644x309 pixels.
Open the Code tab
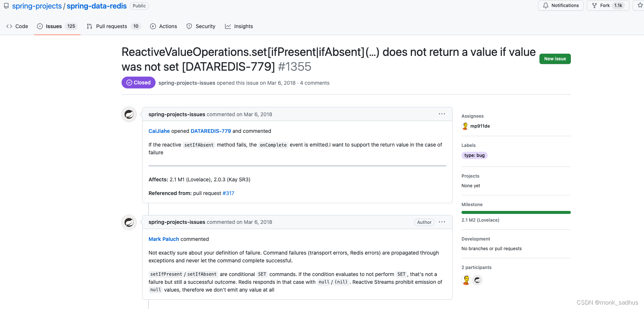17,26
